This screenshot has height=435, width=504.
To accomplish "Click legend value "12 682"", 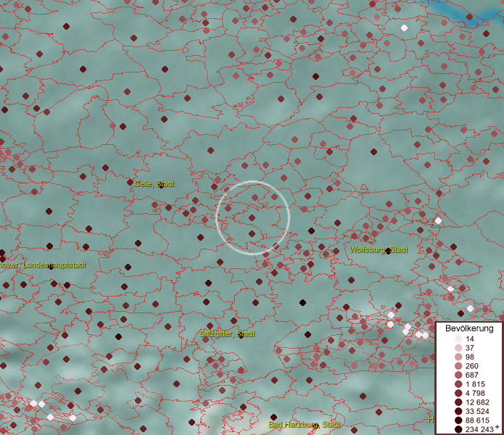I will coord(477,402).
